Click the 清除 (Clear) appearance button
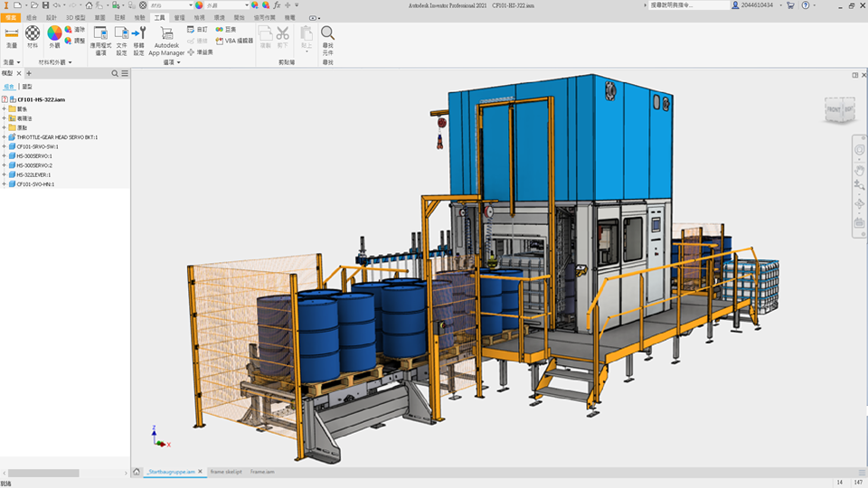Screen dimensions: 868x488 (x=75, y=30)
